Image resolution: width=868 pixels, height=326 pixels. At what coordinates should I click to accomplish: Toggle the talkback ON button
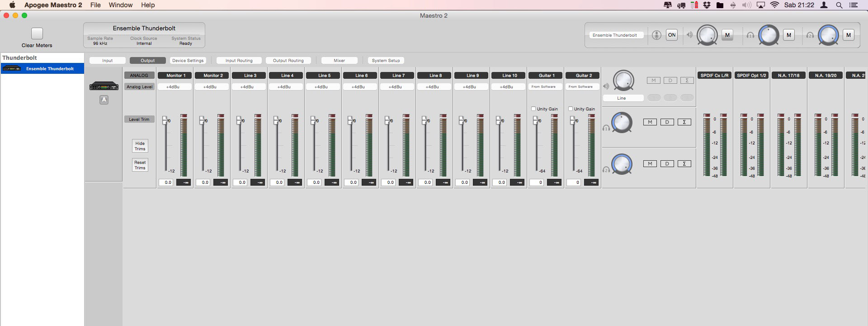coord(672,35)
